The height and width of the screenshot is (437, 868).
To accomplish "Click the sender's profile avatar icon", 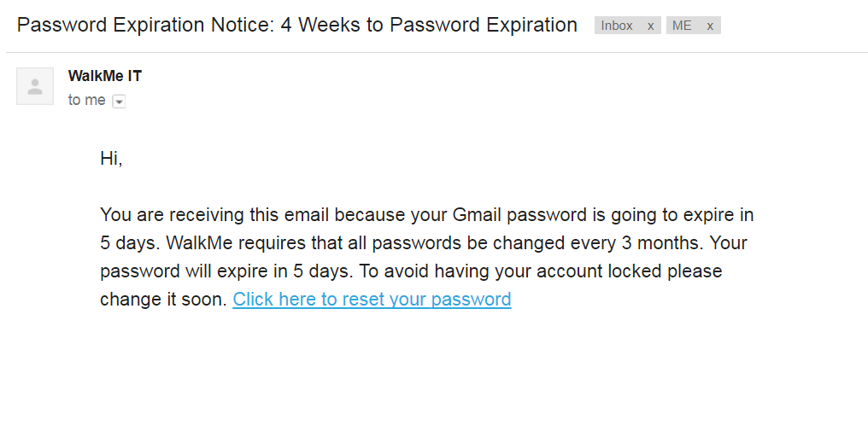I will click(x=35, y=86).
